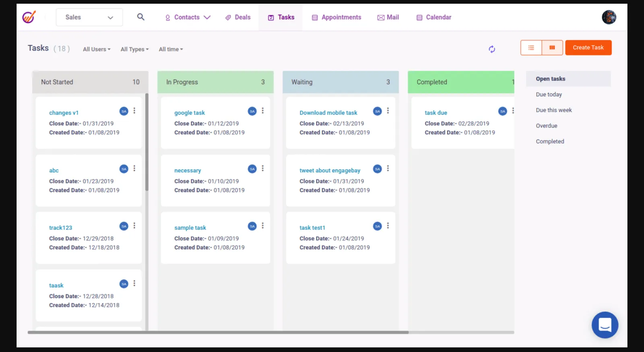Open three-dot menu for sample task

[x=263, y=226]
